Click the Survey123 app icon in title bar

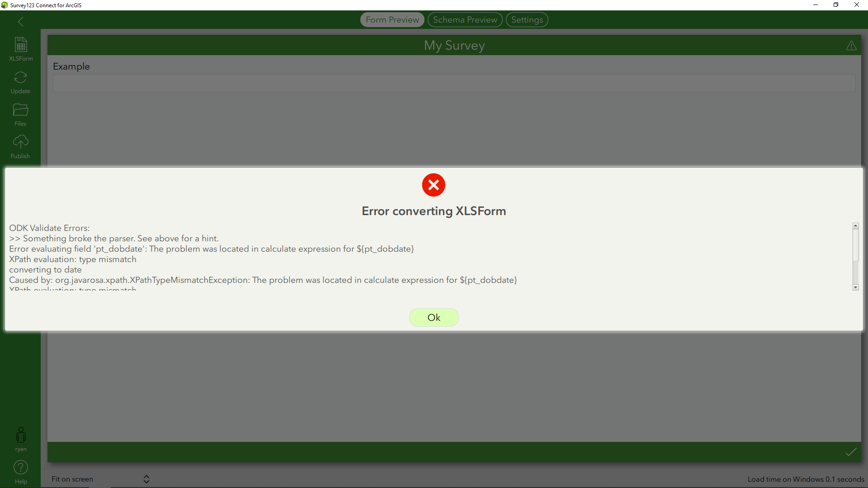(x=5, y=5)
